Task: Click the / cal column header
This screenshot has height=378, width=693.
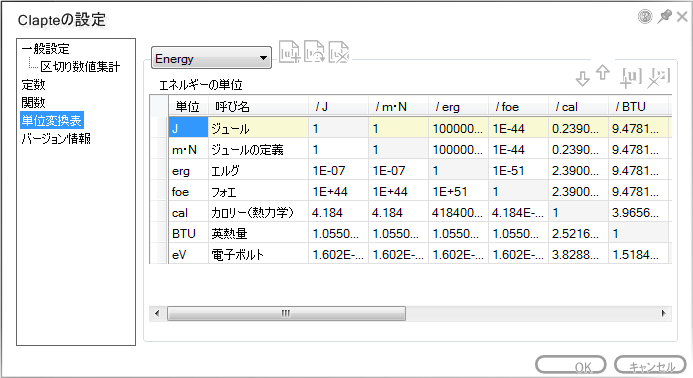Action: (x=579, y=107)
